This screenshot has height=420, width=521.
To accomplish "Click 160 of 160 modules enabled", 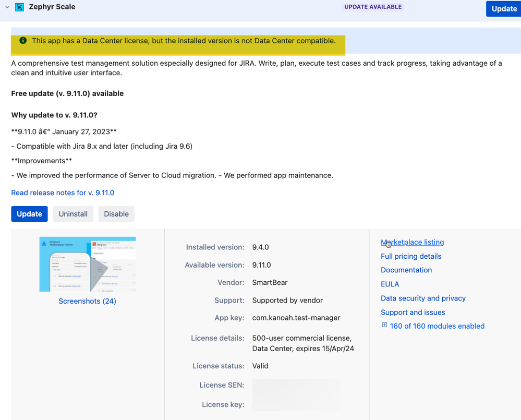I will pyautogui.click(x=437, y=326).
